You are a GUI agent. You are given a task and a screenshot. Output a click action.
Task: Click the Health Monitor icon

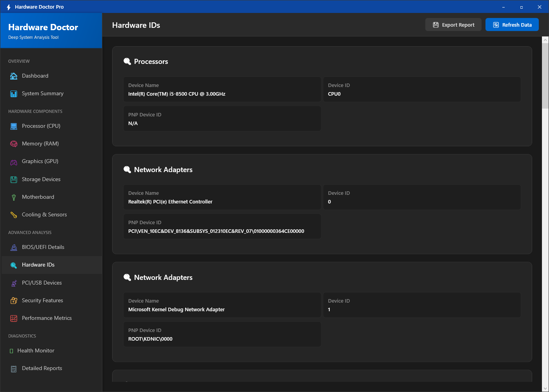(x=11, y=351)
